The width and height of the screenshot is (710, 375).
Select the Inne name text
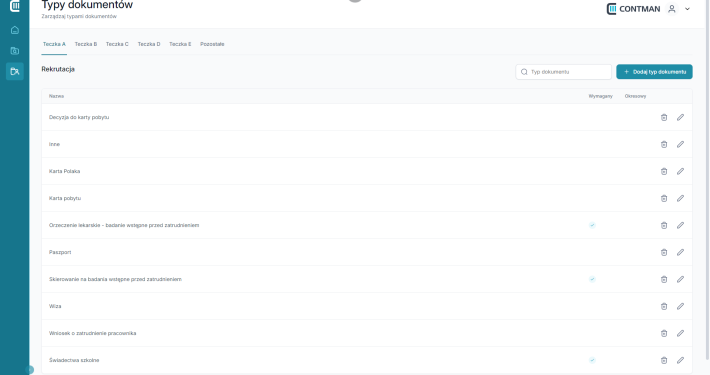pos(54,144)
